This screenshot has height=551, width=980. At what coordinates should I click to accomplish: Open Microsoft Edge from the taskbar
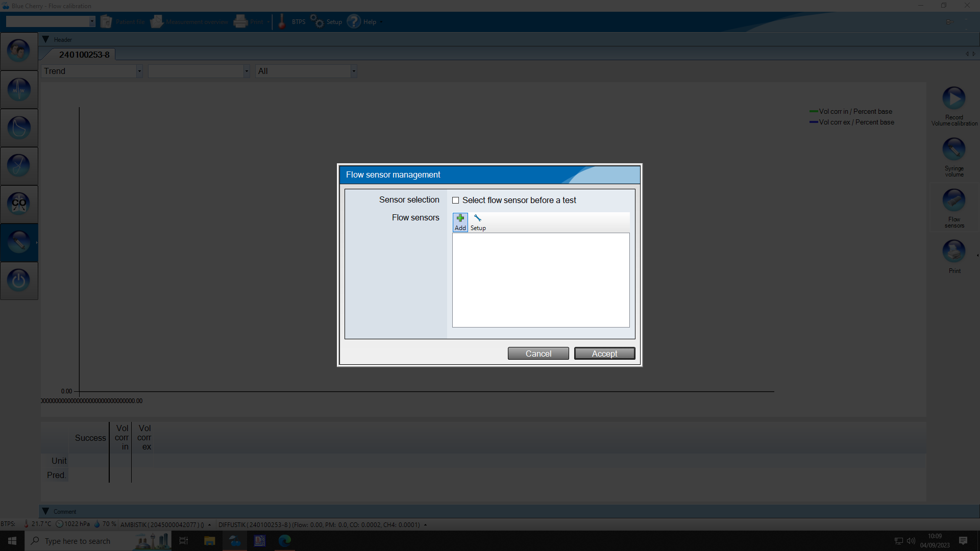click(285, 541)
